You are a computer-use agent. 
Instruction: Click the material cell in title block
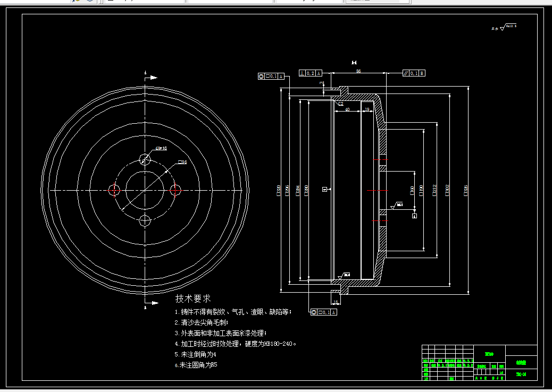click(x=489, y=354)
